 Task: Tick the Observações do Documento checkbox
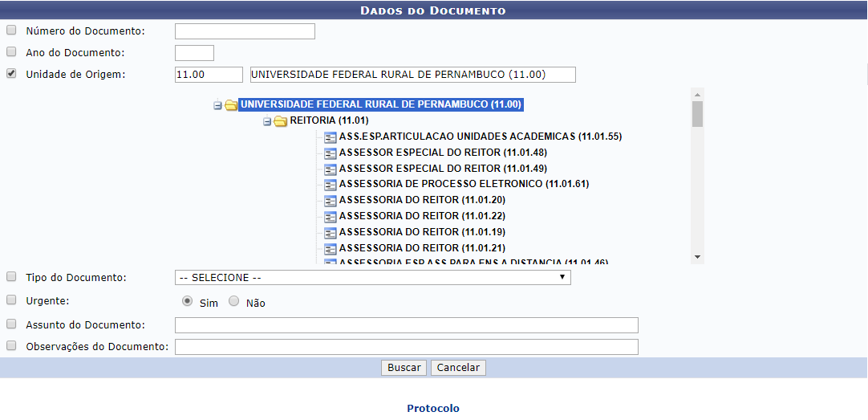coord(11,345)
